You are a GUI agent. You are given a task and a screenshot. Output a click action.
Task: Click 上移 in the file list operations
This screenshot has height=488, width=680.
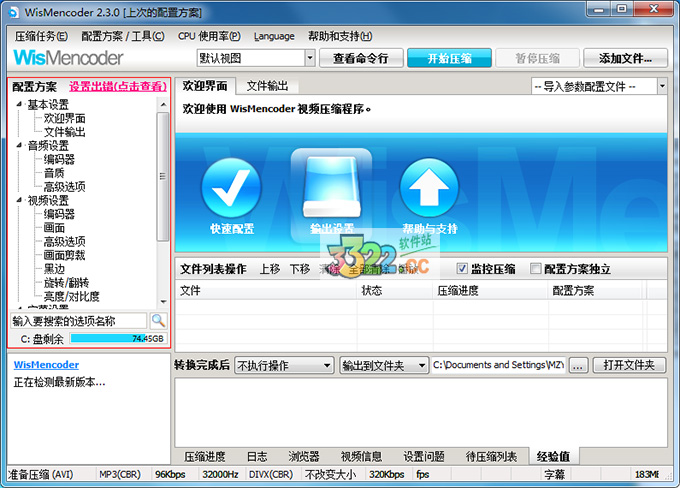point(270,269)
